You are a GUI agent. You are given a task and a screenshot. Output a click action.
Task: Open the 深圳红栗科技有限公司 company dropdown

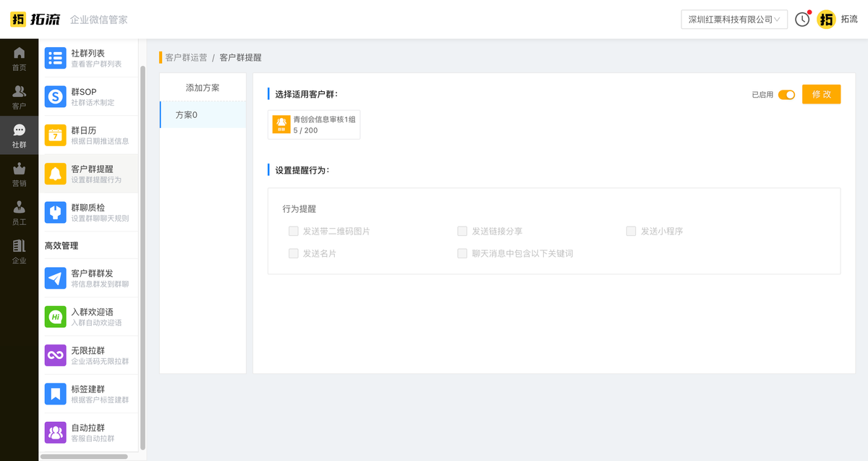(733, 20)
